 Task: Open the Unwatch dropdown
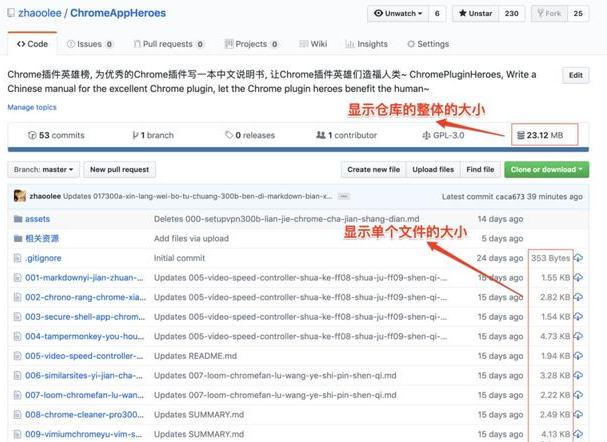(398, 14)
